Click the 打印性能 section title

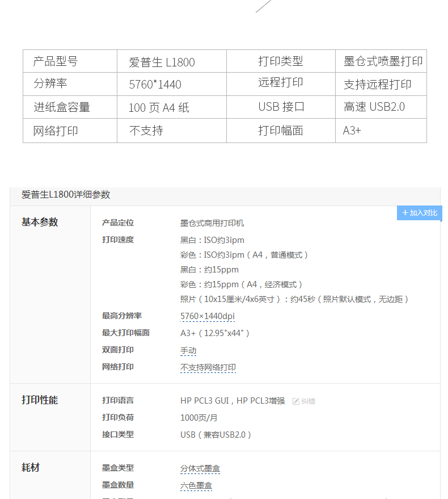click(40, 400)
